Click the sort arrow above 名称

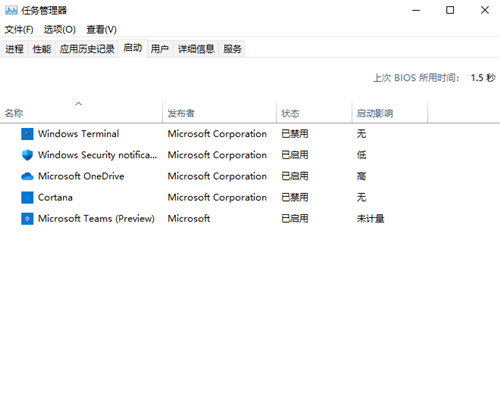79,104
